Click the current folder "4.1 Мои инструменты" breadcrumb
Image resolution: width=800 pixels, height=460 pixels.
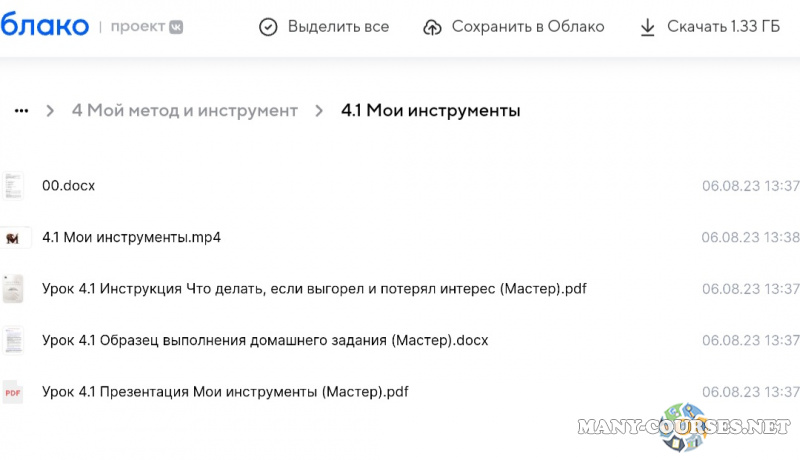click(430, 111)
